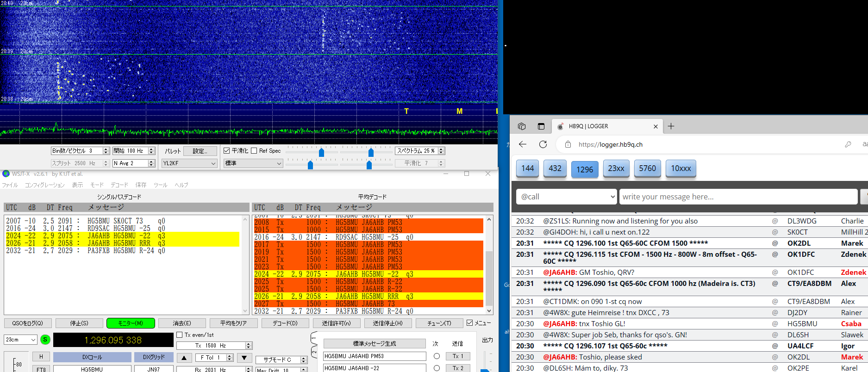This screenshot has height=372, width=868.
Task: Select the radio button next to Tx 1
Action: tap(437, 356)
